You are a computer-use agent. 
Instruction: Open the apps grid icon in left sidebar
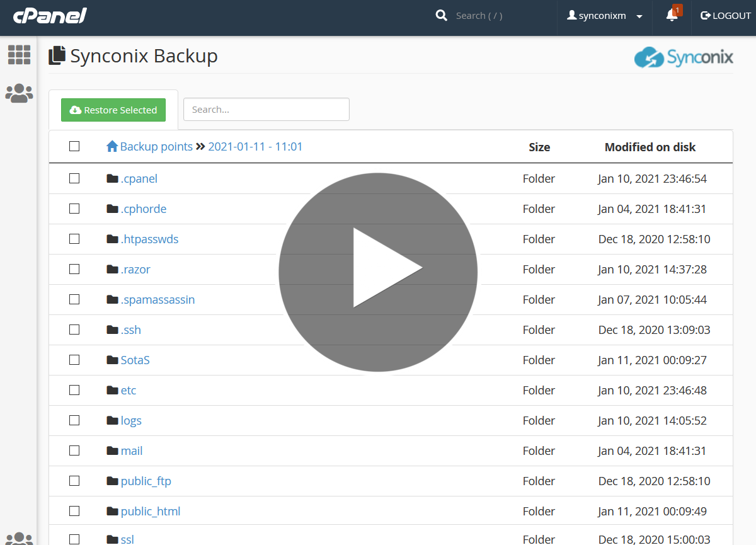click(x=19, y=55)
